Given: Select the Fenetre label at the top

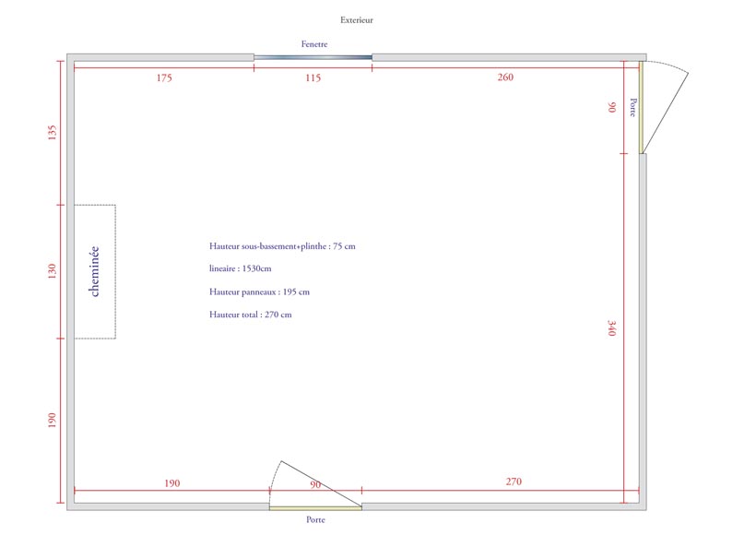Looking at the screenshot, I should (x=313, y=44).
